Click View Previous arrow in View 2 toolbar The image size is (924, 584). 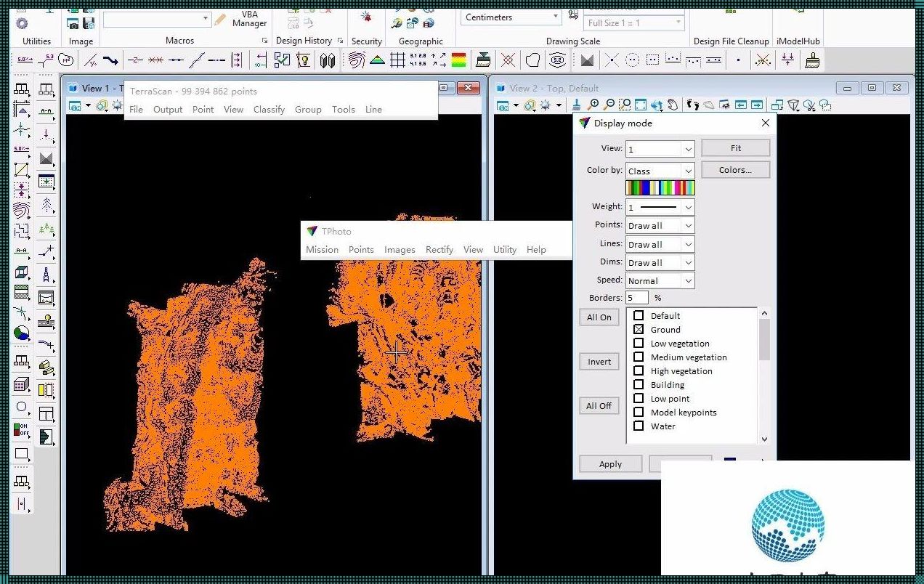tap(741, 105)
